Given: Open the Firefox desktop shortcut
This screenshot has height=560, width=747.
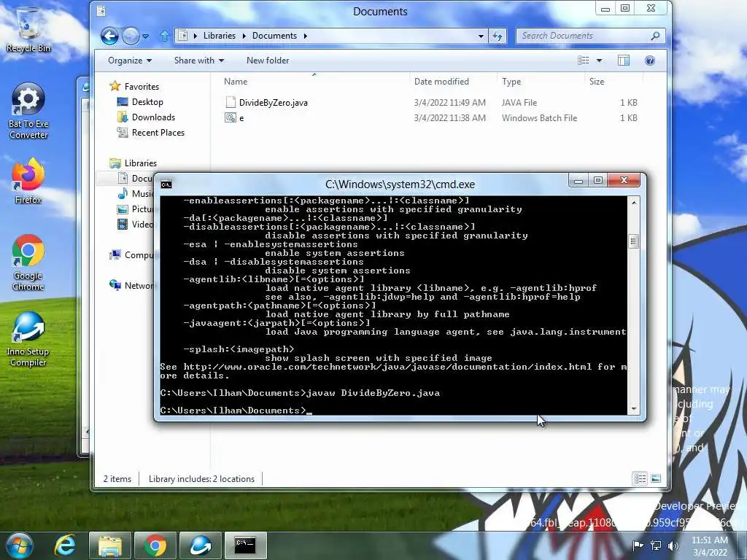Looking at the screenshot, I should pyautogui.click(x=28, y=182).
